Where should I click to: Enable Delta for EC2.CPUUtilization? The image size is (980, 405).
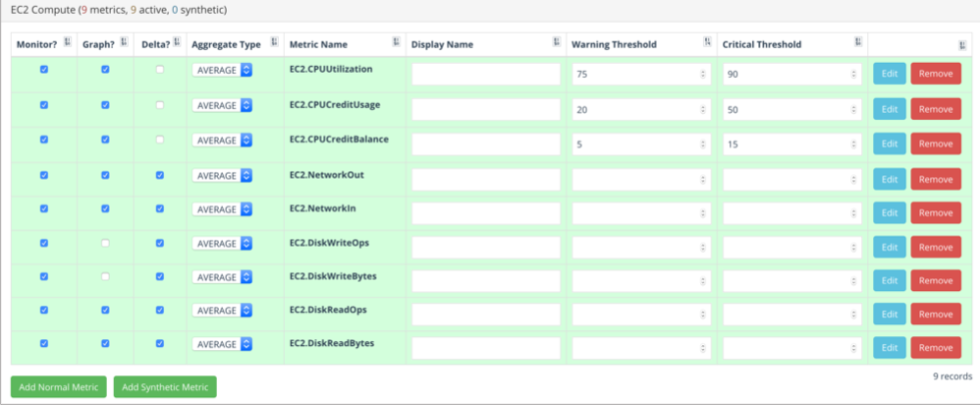coord(160,70)
